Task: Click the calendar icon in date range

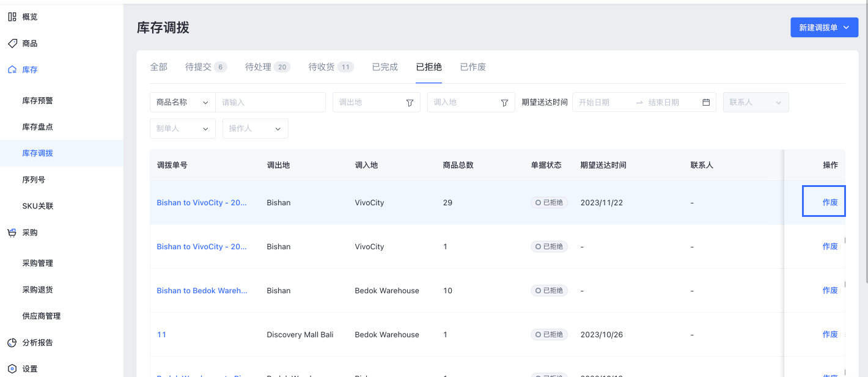Action: 706,103
